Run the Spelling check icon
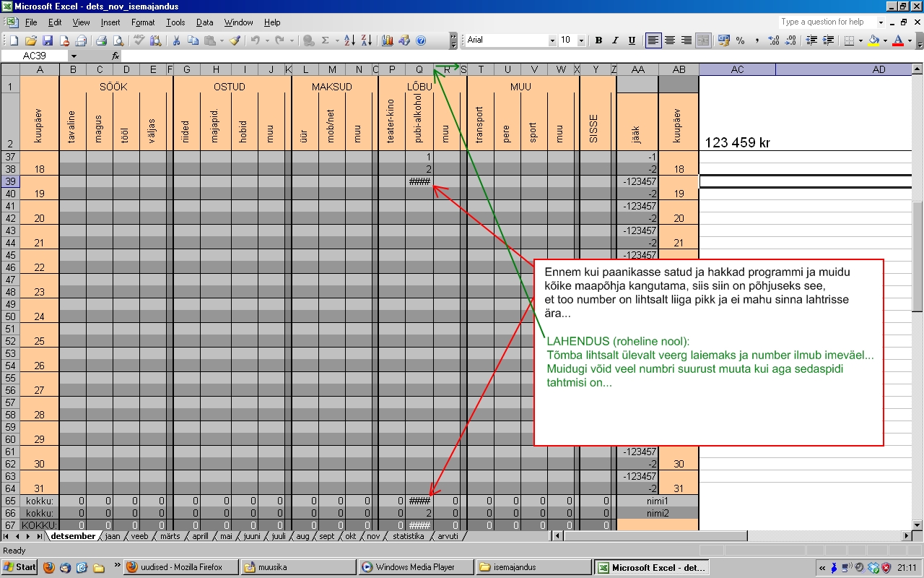Screen dimensions: 924x578 [x=139, y=40]
